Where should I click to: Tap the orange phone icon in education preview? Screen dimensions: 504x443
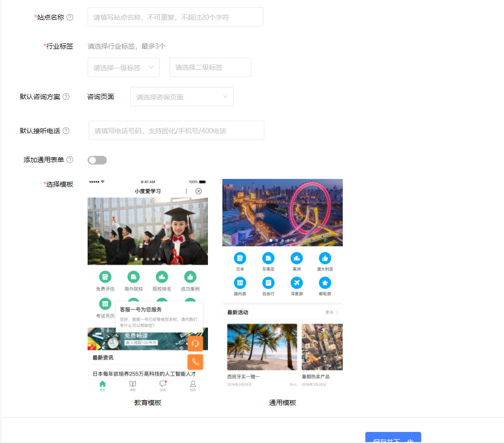point(195,361)
